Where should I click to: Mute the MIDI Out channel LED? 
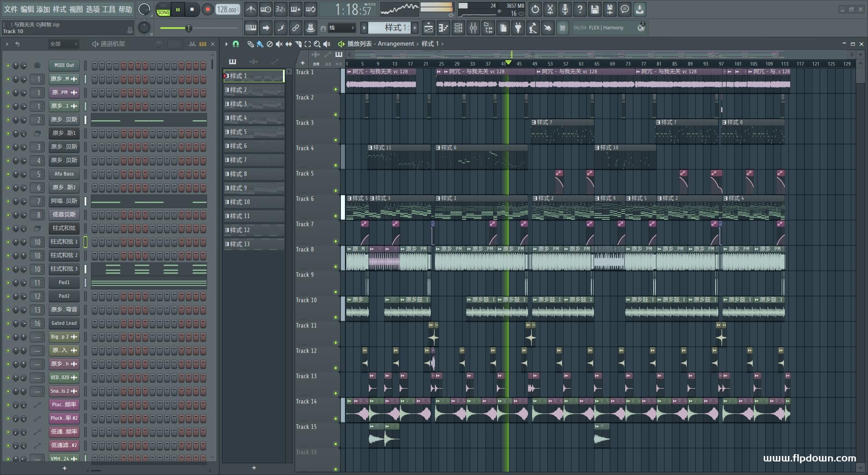[x=8, y=66]
